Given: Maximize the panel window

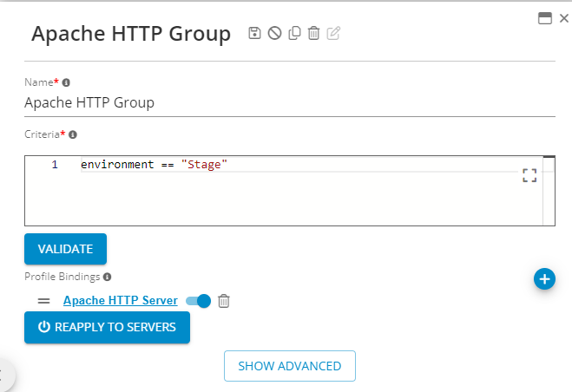Looking at the screenshot, I should (x=545, y=18).
